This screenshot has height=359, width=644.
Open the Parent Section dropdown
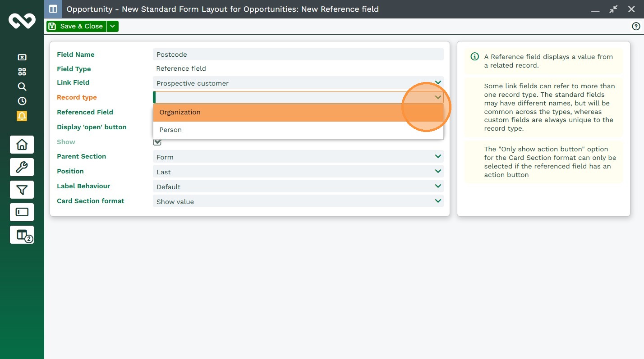click(x=298, y=157)
